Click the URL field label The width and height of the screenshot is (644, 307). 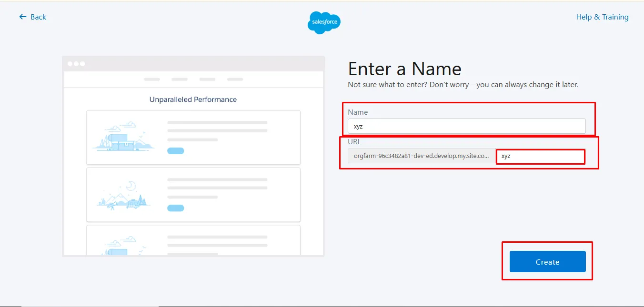(x=354, y=142)
